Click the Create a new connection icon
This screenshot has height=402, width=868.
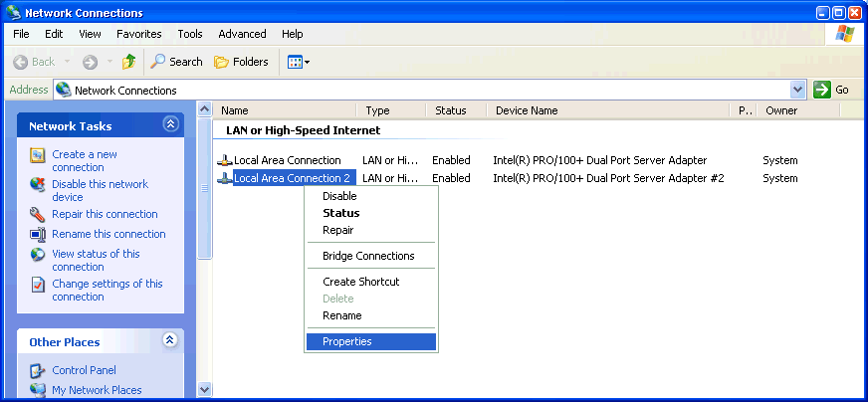[37, 155]
